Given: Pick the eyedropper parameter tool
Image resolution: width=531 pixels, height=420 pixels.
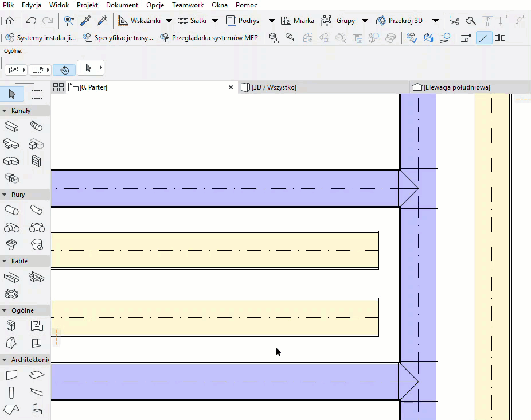Looking at the screenshot, I should (x=85, y=21).
